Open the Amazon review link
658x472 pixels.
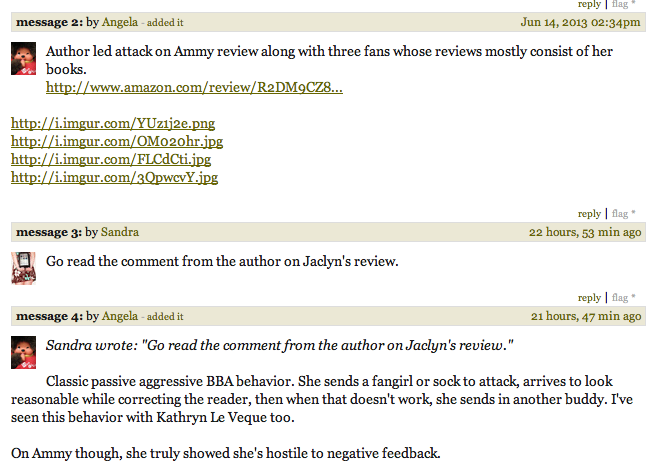[194, 87]
